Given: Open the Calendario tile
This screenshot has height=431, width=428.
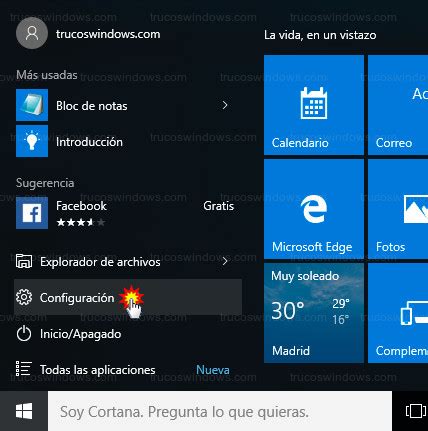Looking at the screenshot, I should click(314, 105).
